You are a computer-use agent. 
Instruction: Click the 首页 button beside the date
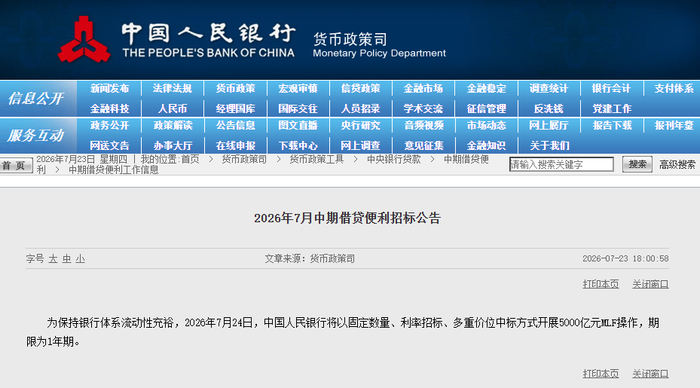[16, 165]
